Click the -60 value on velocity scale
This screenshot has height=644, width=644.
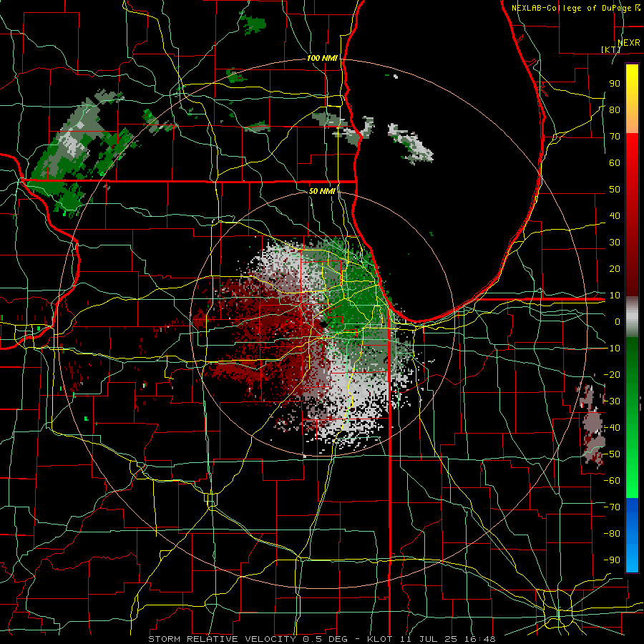point(612,481)
